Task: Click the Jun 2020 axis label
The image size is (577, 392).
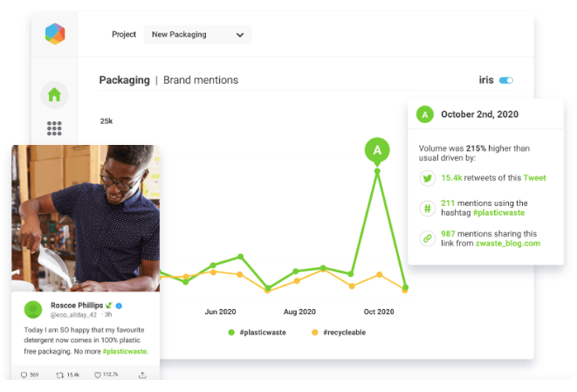Action: point(220,312)
